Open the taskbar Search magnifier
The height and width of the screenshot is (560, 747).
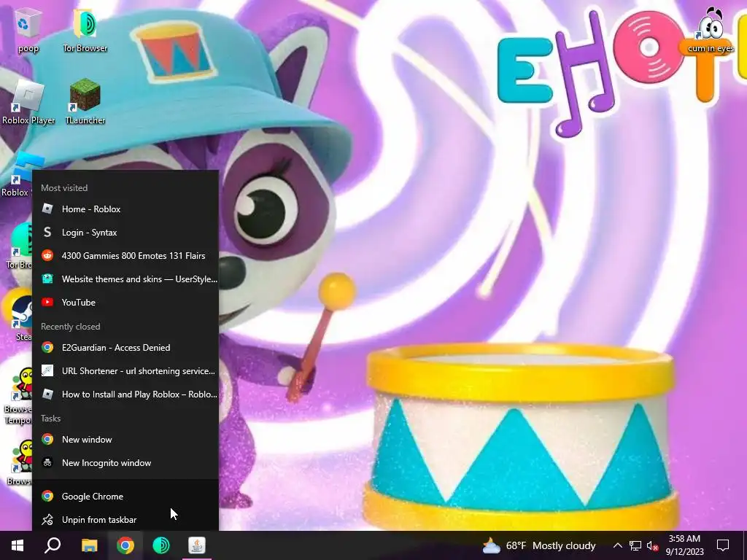point(53,545)
